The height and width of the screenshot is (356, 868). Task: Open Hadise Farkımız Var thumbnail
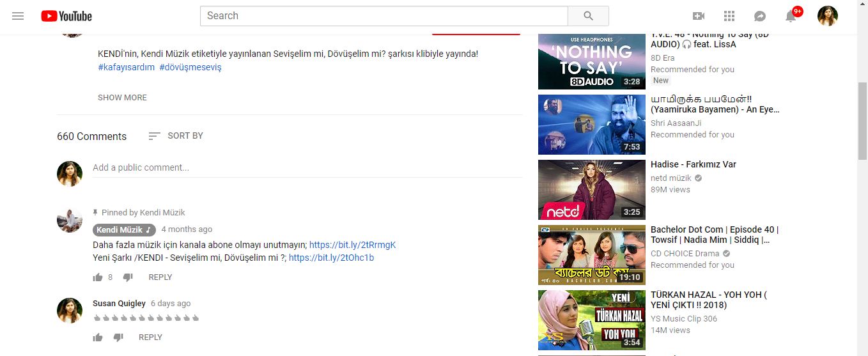click(x=592, y=190)
